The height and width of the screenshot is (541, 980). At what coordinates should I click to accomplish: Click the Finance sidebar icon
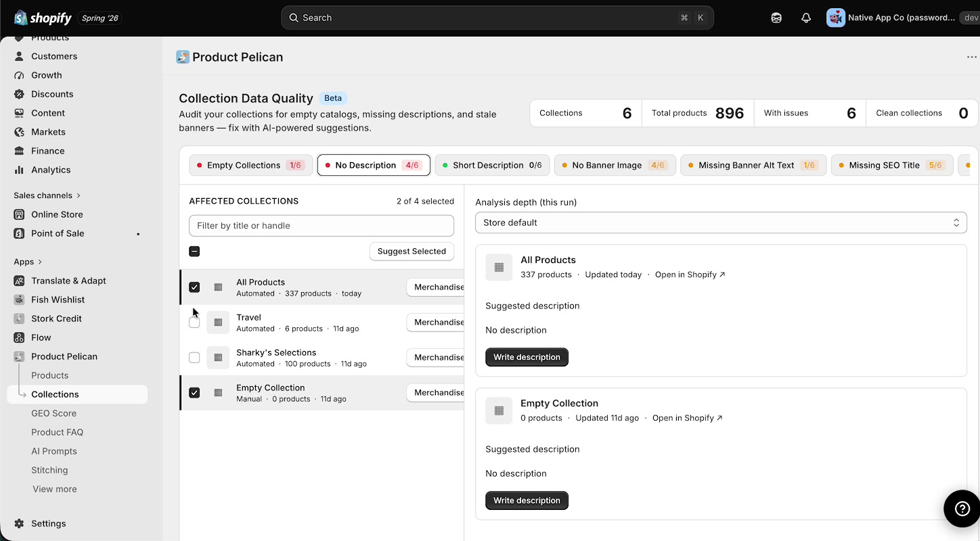[19, 151]
